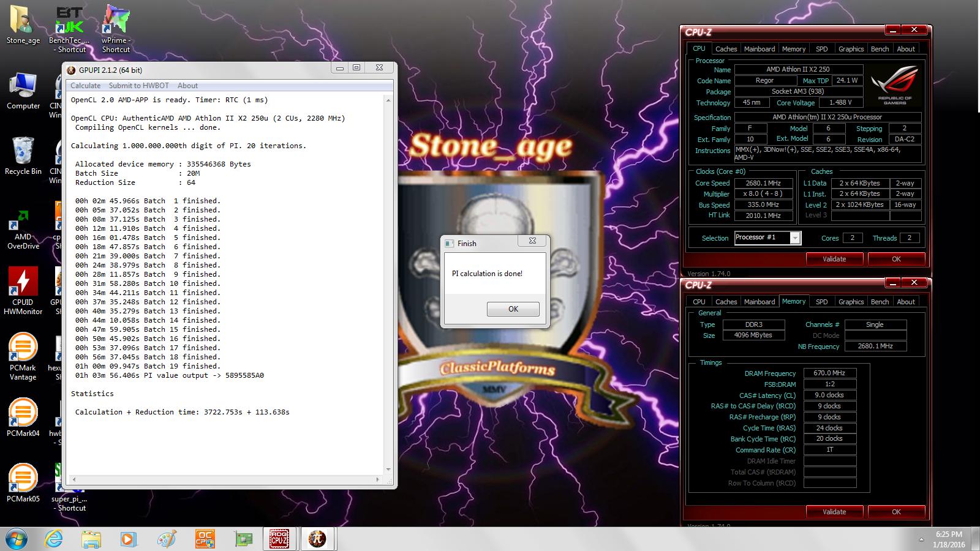Open Windows Media Player taskbar icon
Screen dimensions: 980x551
[x=129, y=539]
